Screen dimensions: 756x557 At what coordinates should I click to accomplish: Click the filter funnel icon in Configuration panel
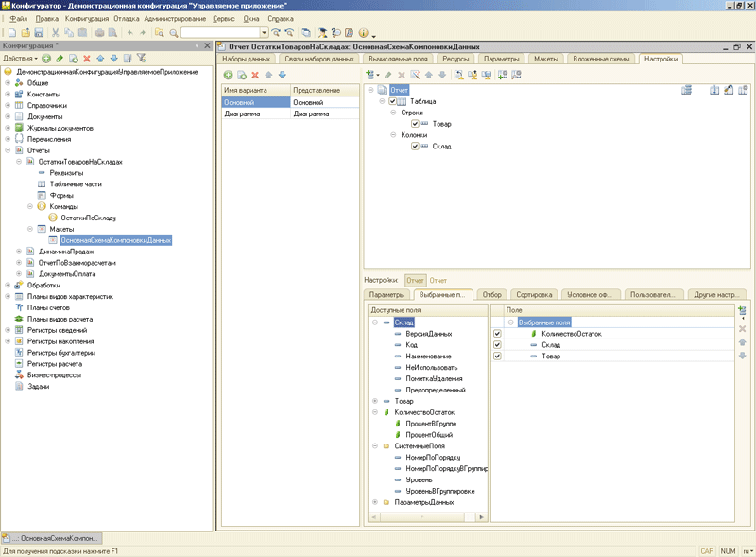[x=141, y=58]
